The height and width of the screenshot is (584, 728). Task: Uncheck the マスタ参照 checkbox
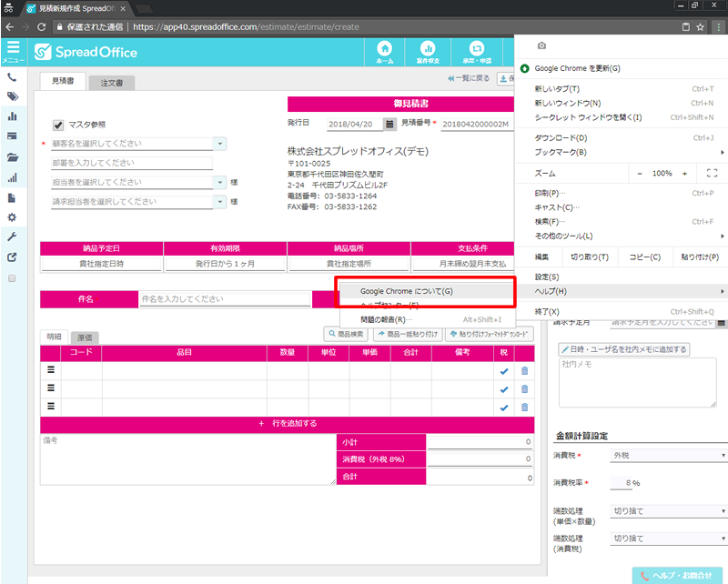click(x=58, y=125)
